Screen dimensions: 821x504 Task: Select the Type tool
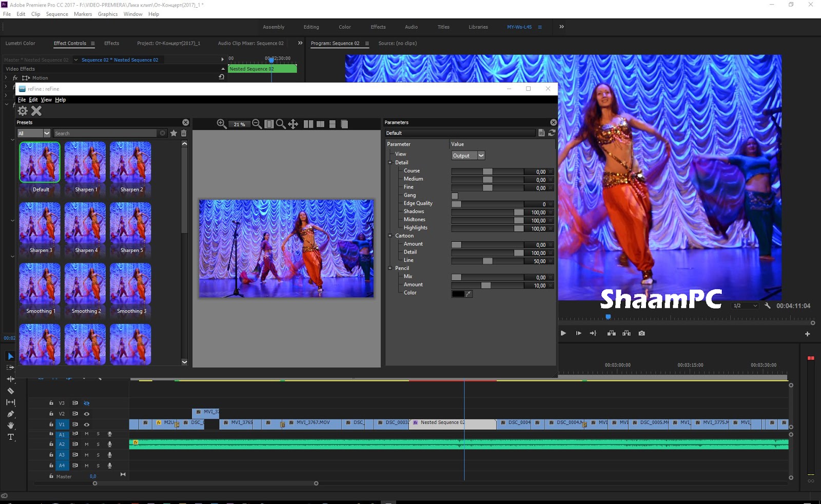[10, 437]
